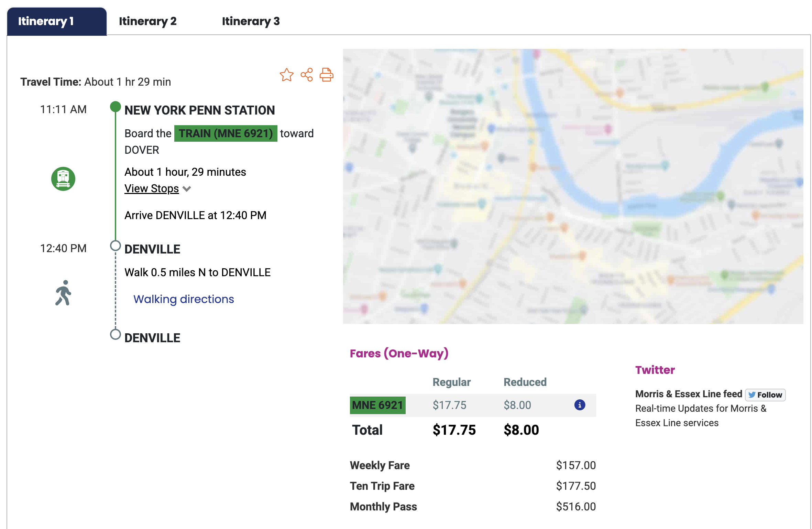Click the final Denville destination marker
Viewport: 812px width, 529px height.
116,334
